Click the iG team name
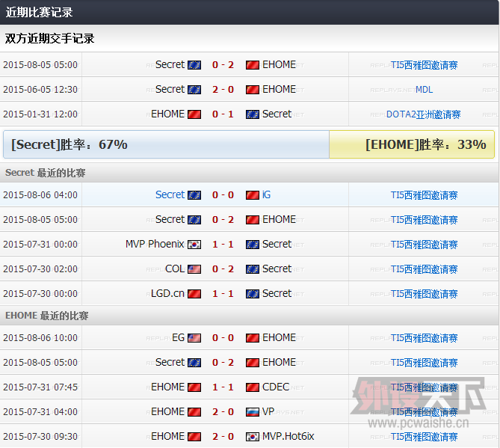500x448 pixels. 267,195
